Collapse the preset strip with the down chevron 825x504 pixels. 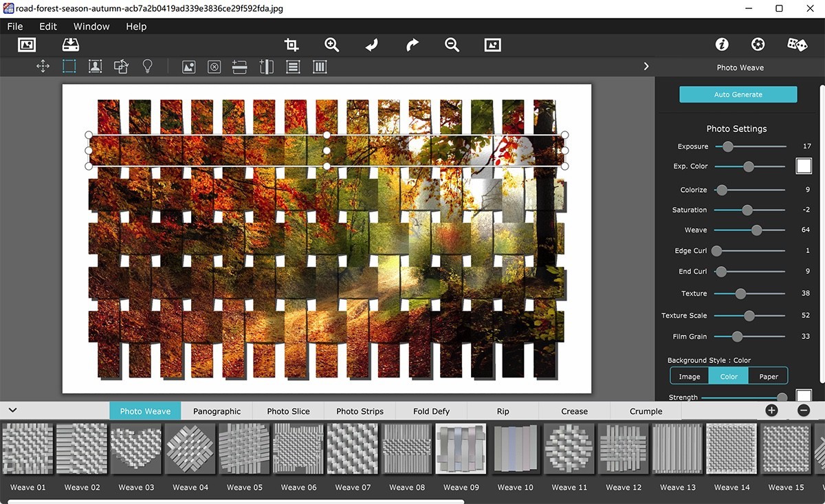pos(12,410)
